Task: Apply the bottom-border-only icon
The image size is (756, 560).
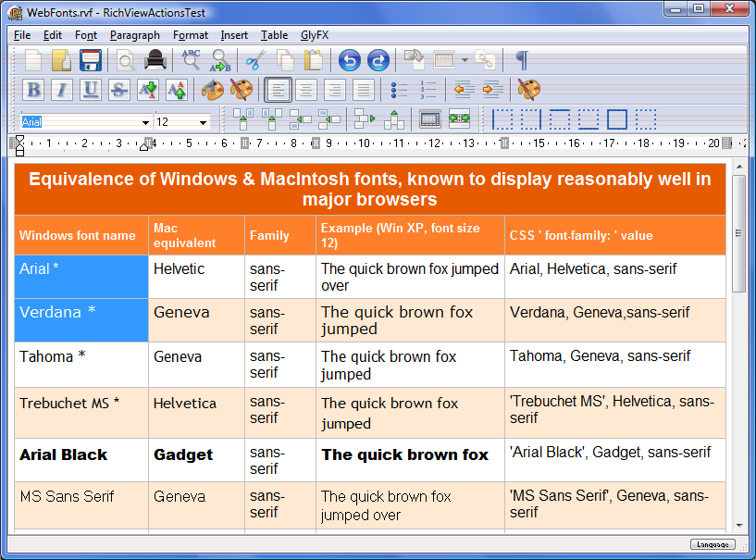Action: click(x=589, y=119)
